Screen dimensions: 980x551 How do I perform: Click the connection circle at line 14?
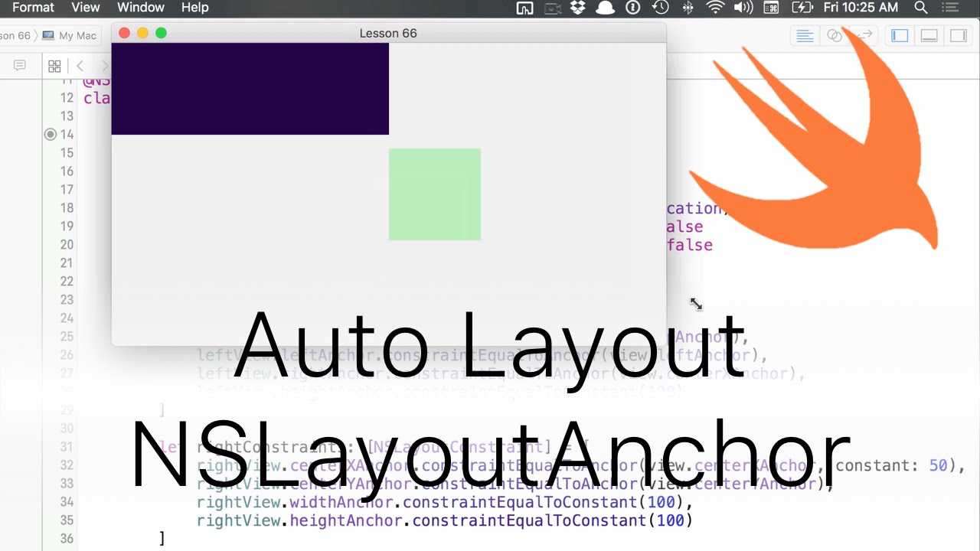point(51,134)
